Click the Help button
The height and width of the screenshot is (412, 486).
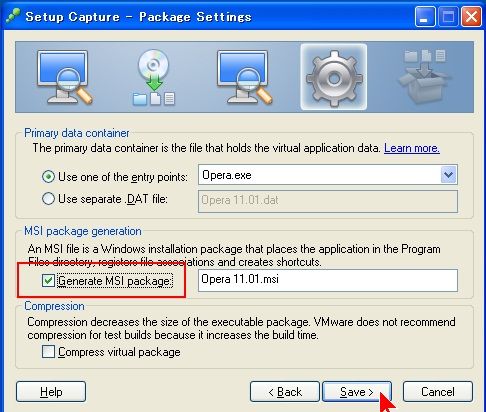[x=51, y=392]
